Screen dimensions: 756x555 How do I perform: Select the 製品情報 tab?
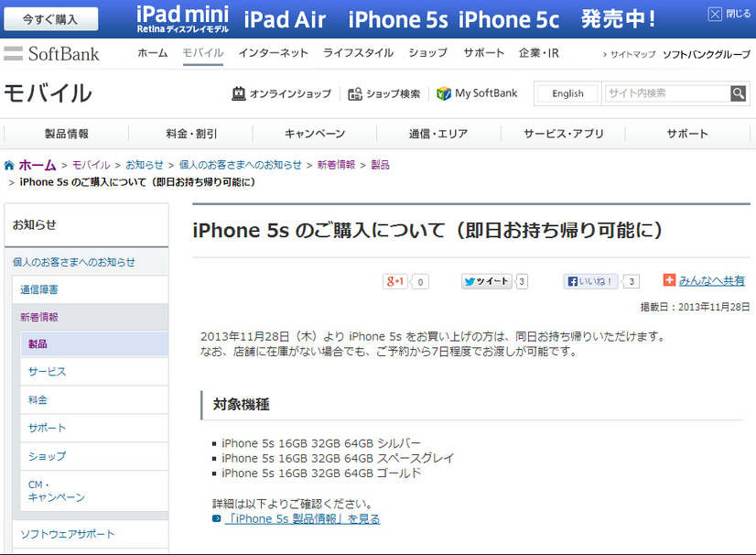pos(67,134)
